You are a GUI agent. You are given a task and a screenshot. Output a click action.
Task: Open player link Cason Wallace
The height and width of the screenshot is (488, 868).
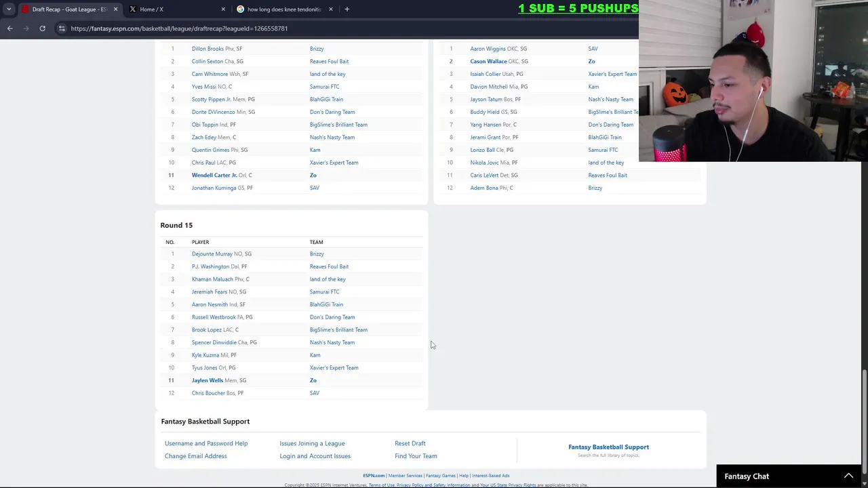point(488,62)
